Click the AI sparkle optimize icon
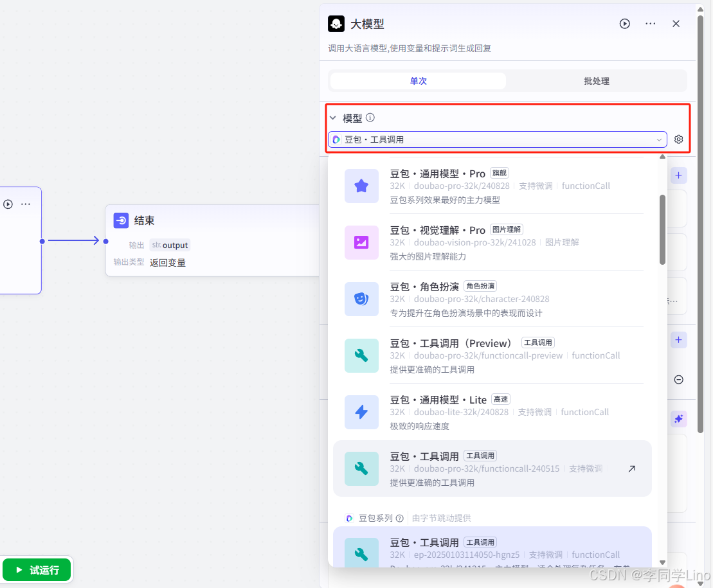 678,419
